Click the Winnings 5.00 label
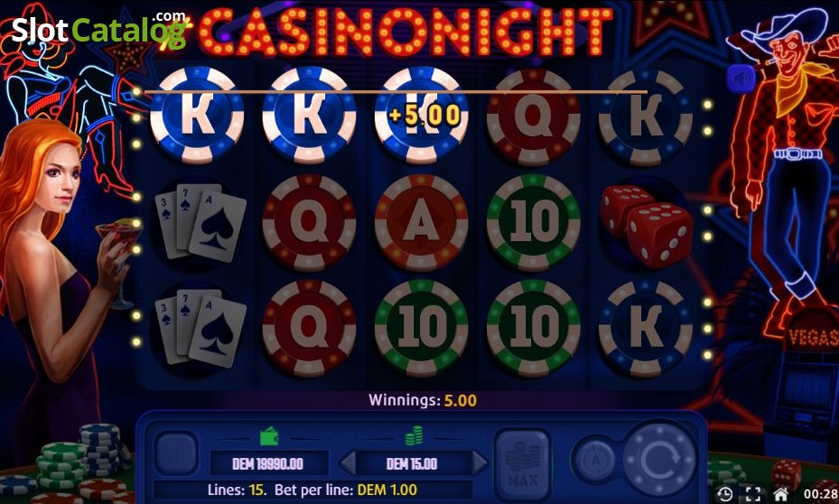 (423, 400)
